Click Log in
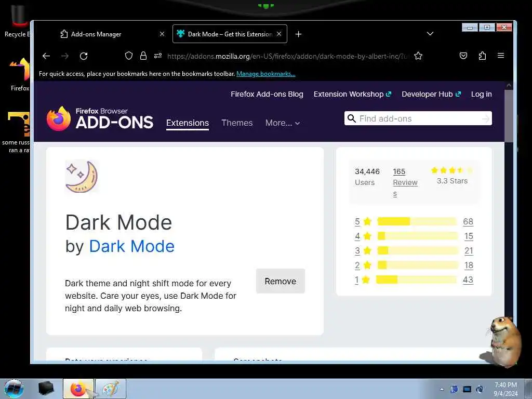Viewport: 532px width, 399px height. point(481,95)
